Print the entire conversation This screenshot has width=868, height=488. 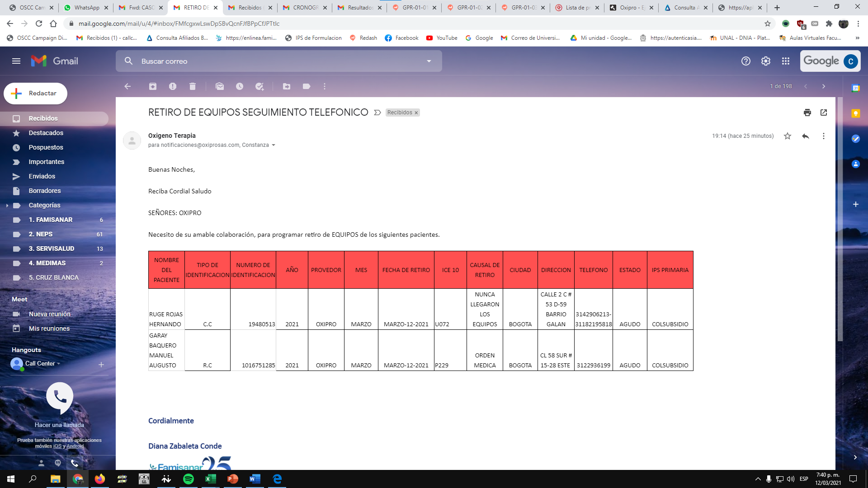click(x=807, y=113)
